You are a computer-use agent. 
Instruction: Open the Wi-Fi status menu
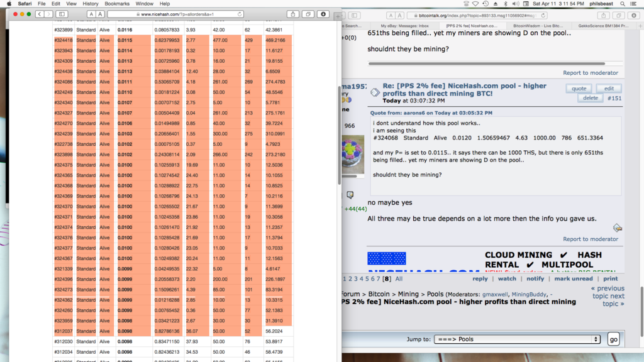tap(475, 4)
